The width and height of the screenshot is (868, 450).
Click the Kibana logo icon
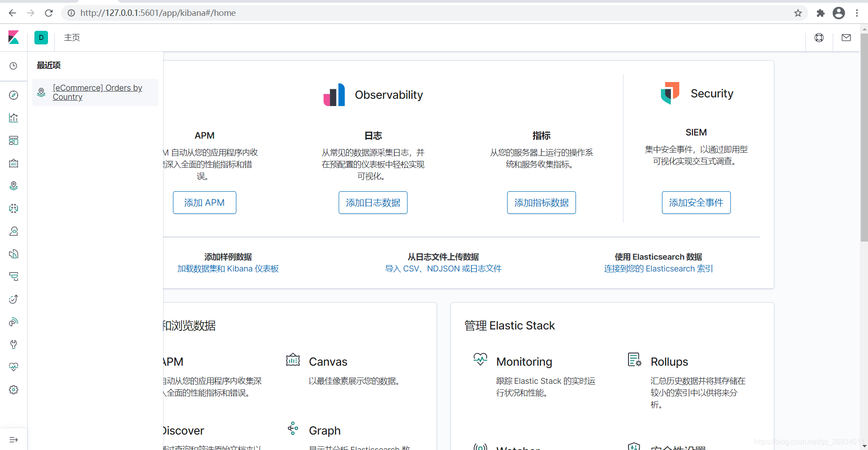[x=14, y=38]
